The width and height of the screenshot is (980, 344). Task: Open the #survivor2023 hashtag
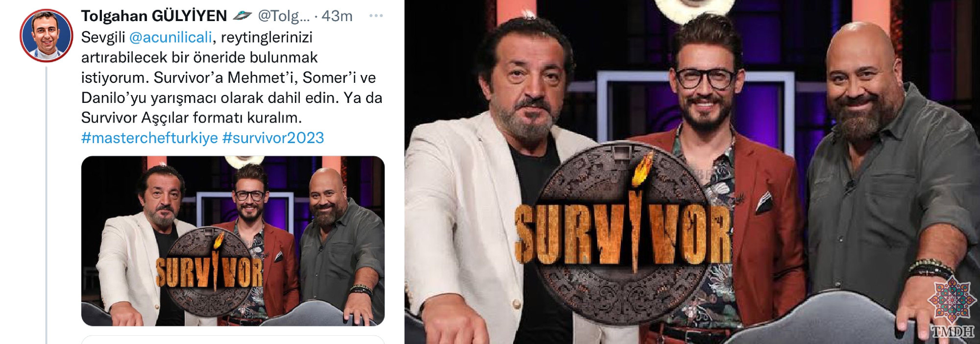click(273, 138)
